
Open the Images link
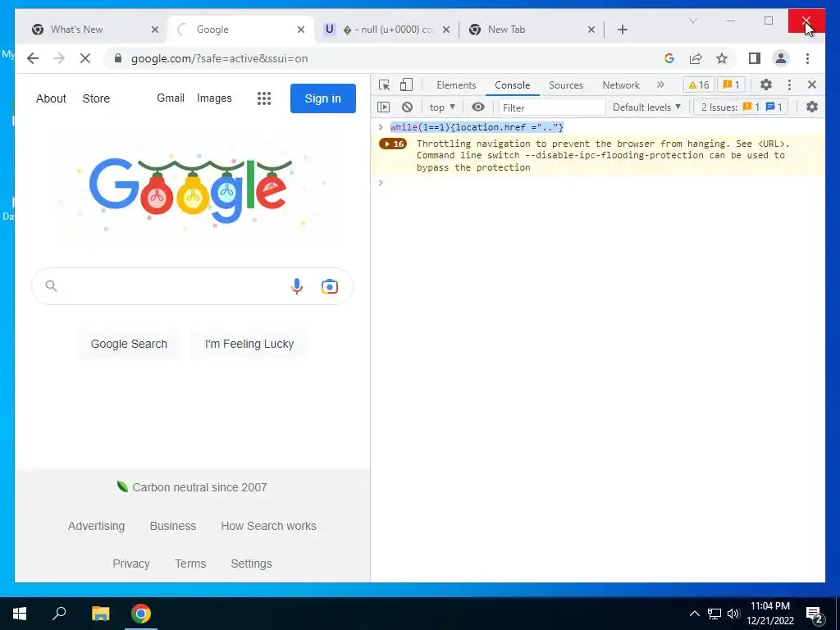(x=214, y=98)
